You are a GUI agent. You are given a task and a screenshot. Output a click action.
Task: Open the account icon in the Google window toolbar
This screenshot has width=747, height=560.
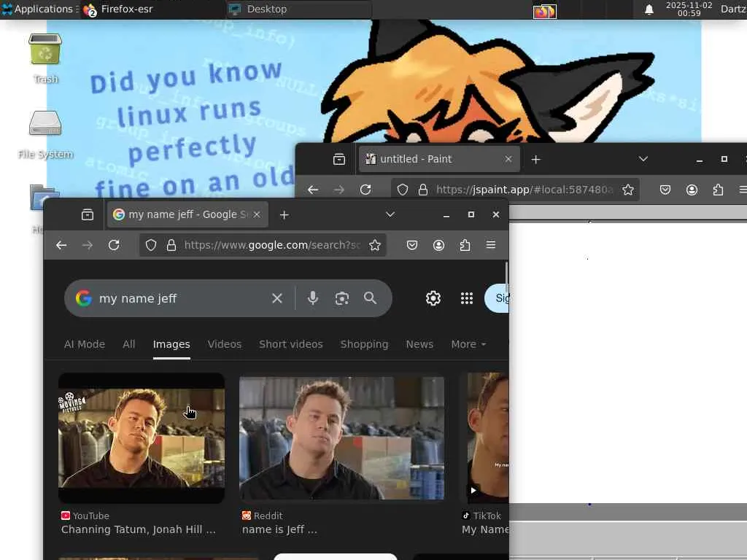coord(438,245)
